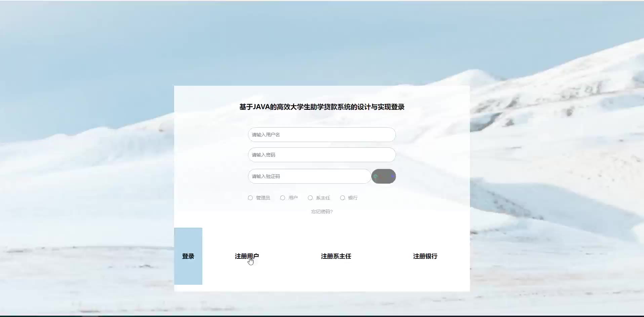Image resolution: width=644 pixels, height=317 pixels.
Task: Focus the password input field
Action: [x=322, y=155]
